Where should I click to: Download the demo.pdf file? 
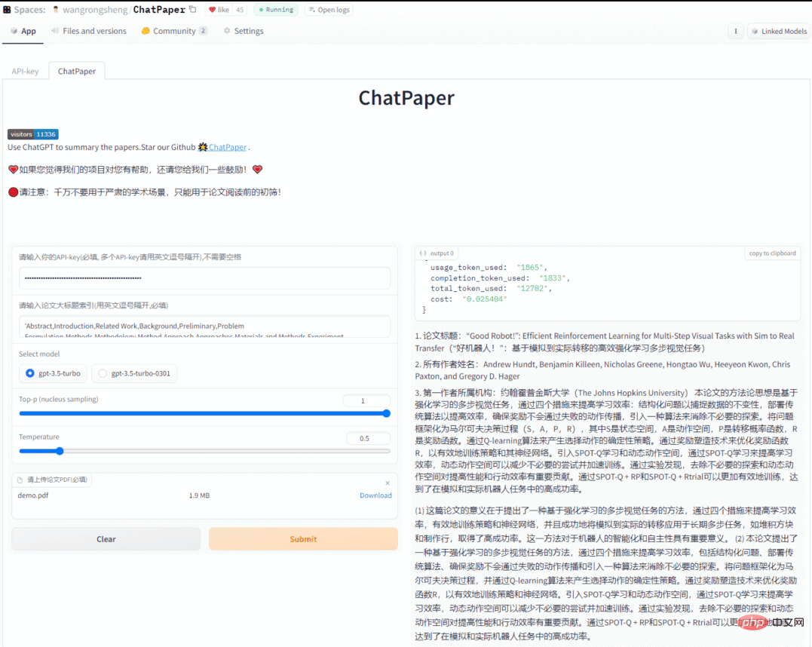(375, 495)
